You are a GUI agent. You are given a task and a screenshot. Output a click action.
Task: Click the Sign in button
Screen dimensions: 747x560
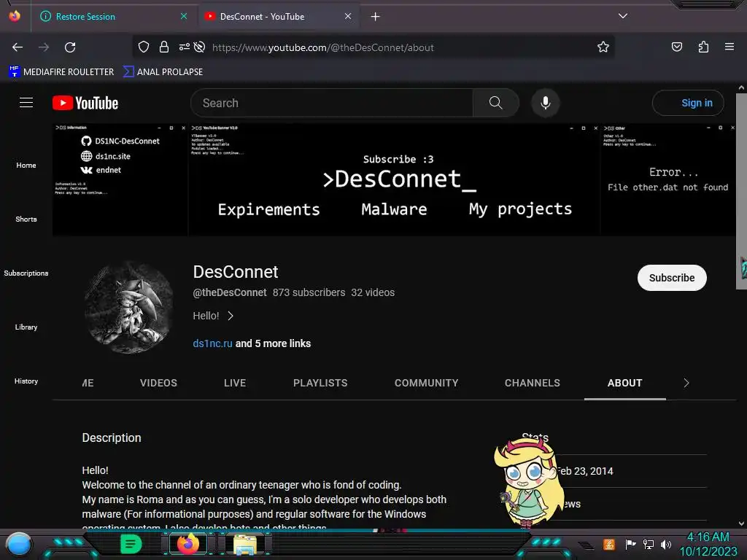[689, 103]
